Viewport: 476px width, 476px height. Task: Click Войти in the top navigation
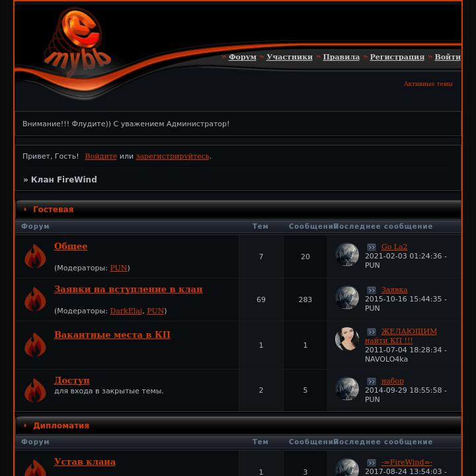pos(448,57)
